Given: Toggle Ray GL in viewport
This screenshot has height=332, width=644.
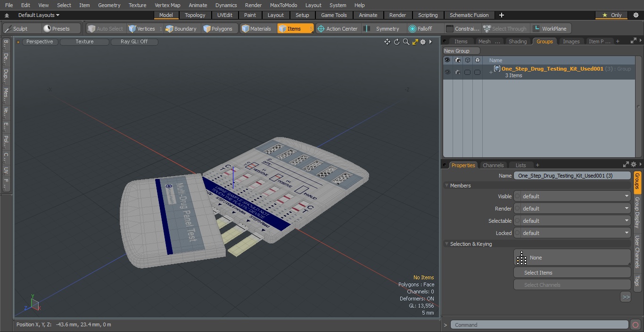Looking at the screenshot, I should point(134,41).
